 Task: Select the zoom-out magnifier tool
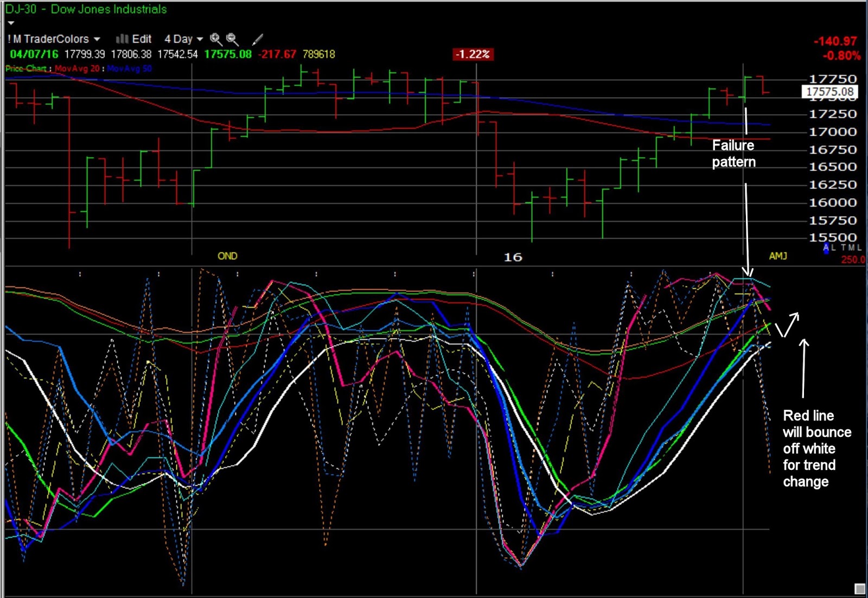coord(232,39)
